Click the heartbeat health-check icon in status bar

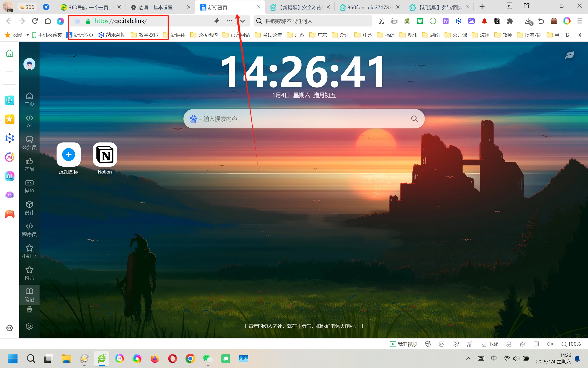456,344
